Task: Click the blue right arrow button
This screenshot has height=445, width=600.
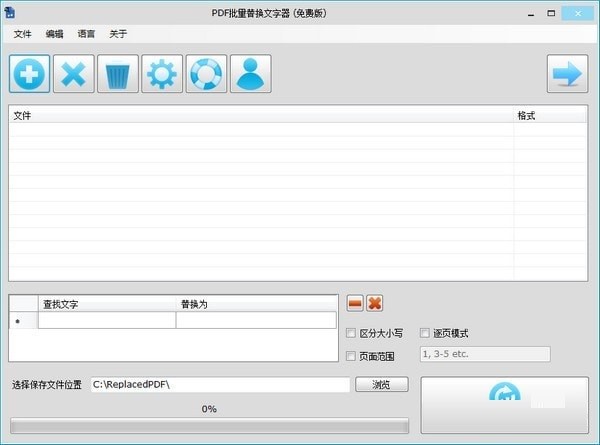Action: click(567, 73)
